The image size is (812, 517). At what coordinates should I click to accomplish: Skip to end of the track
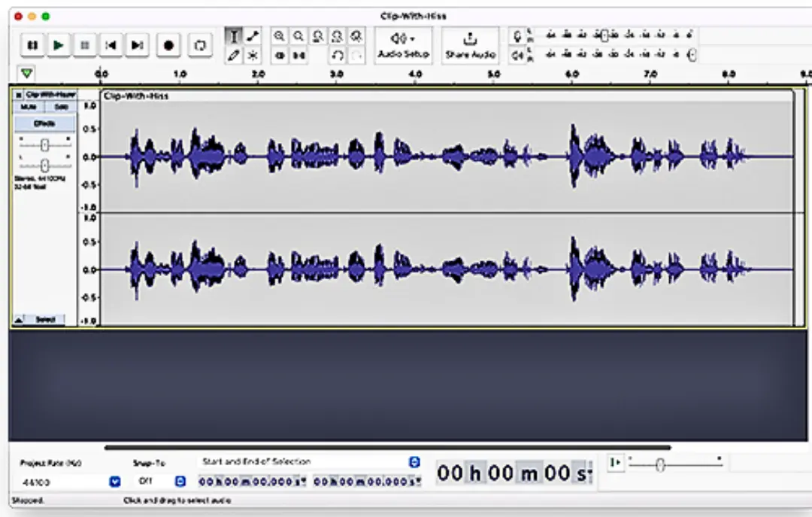pos(137,45)
